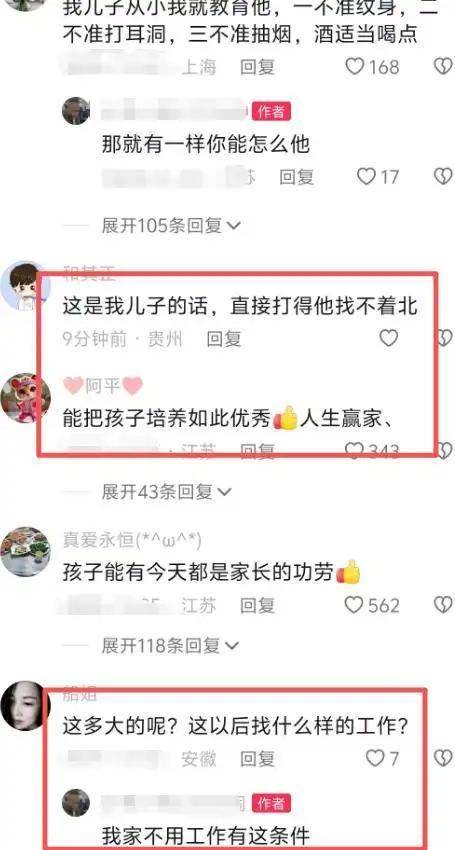Reply to the Guizhou comment
Image resolution: width=455 pixels, height=850 pixels.
point(224,339)
